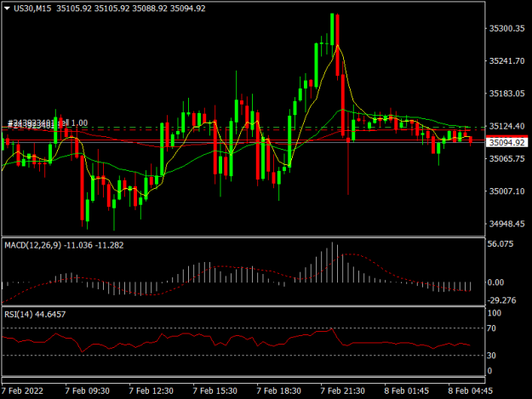Click the 8 Feb 01:45 time label
This screenshot has width=532, height=399.
click(407, 390)
